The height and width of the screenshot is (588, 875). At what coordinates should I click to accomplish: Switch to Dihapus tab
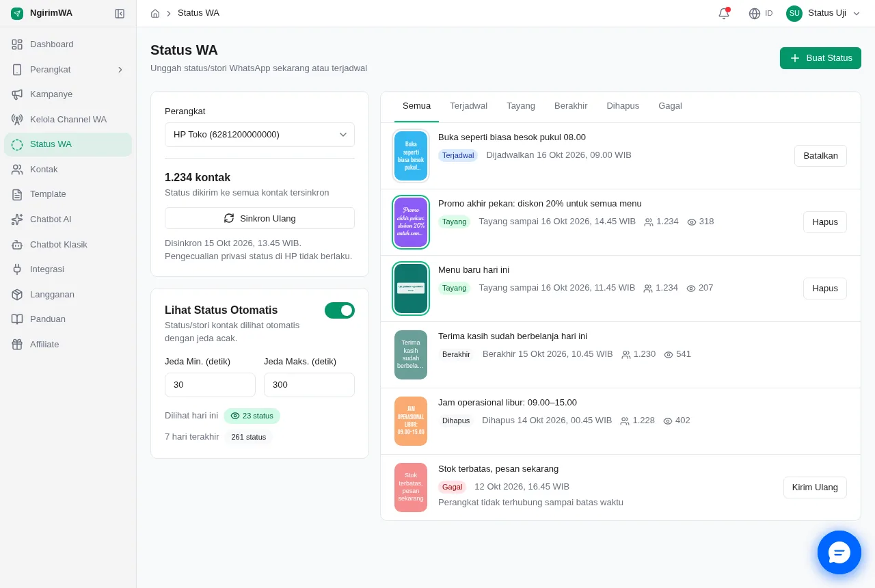[x=623, y=106]
